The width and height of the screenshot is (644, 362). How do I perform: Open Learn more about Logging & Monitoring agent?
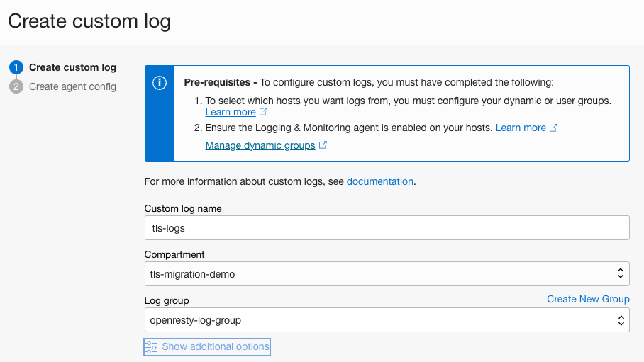coord(521,128)
